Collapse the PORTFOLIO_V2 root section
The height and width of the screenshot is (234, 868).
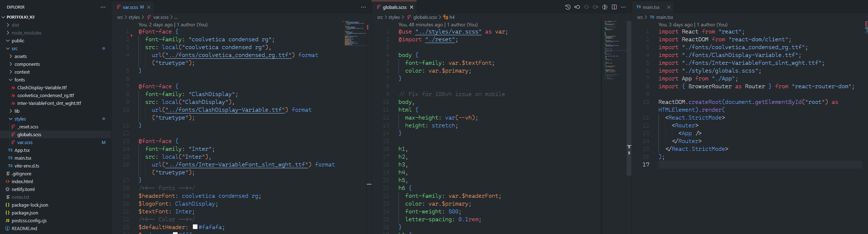point(20,17)
